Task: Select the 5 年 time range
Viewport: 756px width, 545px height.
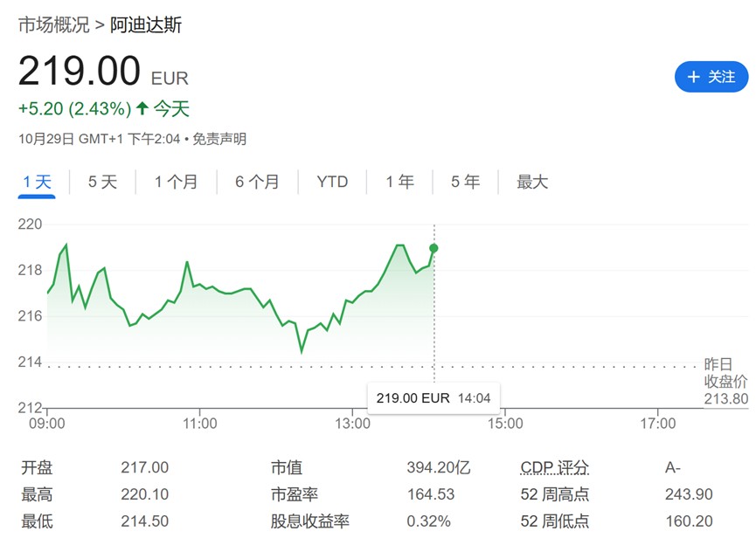Action: (x=466, y=182)
